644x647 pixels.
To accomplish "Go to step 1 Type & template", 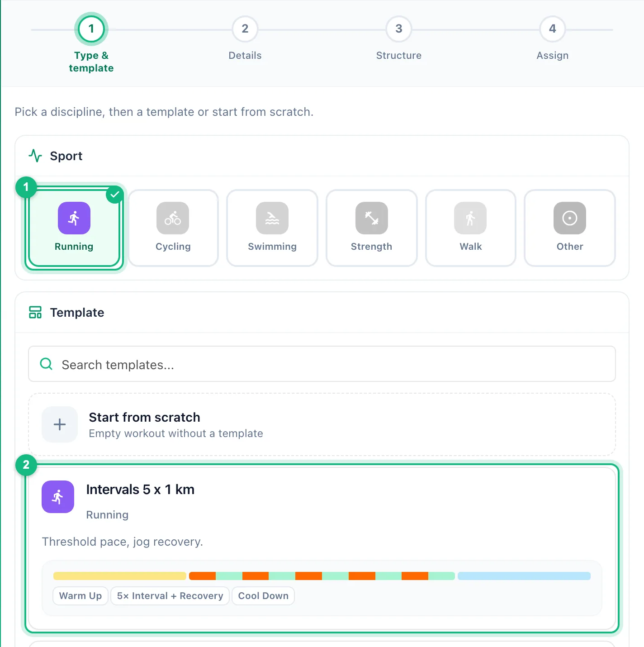I will [91, 29].
